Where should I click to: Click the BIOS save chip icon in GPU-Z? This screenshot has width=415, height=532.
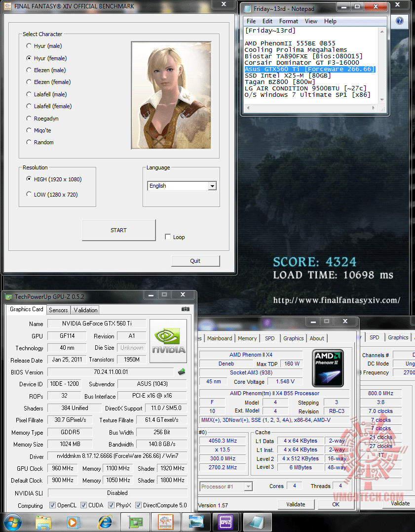[x=182, y=372]
